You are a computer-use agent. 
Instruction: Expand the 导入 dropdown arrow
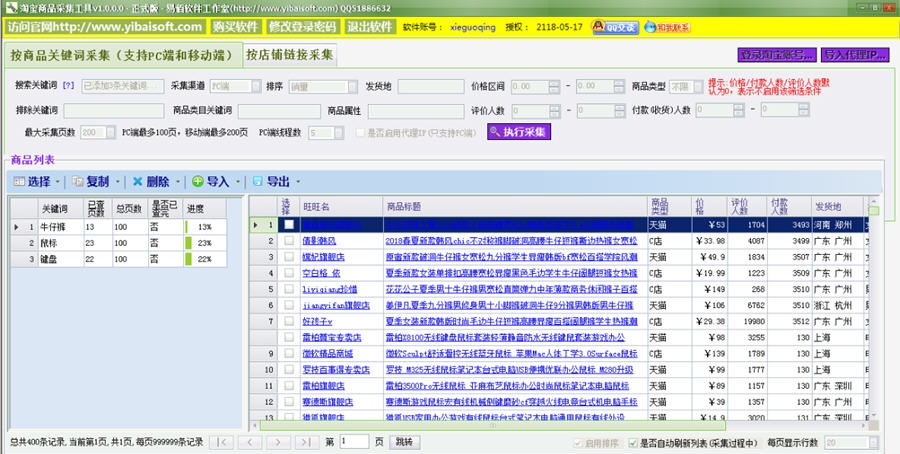click(x=238, y=183)
